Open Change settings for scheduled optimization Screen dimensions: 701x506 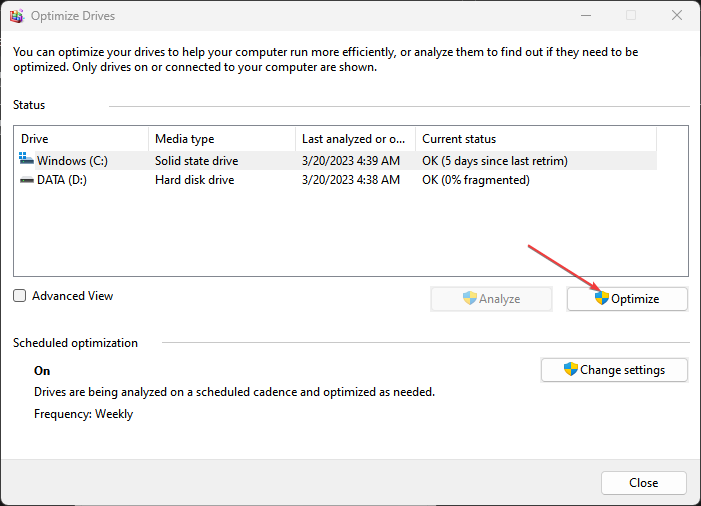[614, 370]
